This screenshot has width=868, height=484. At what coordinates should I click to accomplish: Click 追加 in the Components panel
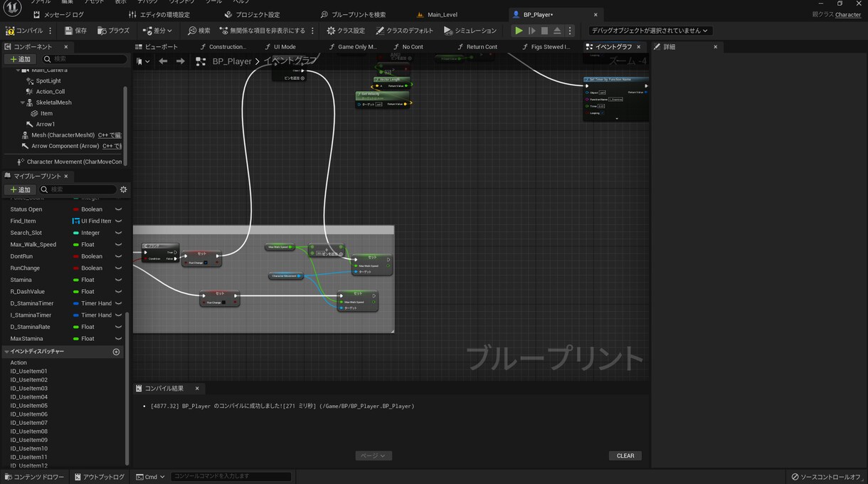point(20,59)
